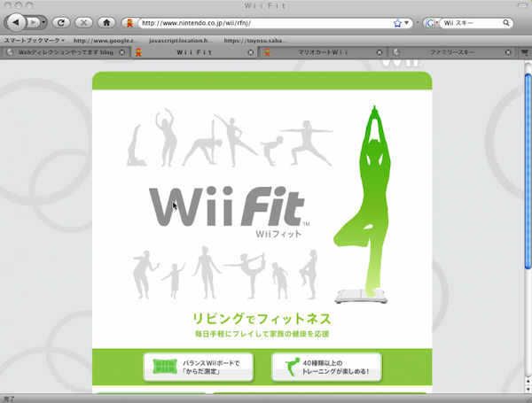Close the Wii Fit tab
The width and height of the screenshot is (532, 403).
(251, 52)
